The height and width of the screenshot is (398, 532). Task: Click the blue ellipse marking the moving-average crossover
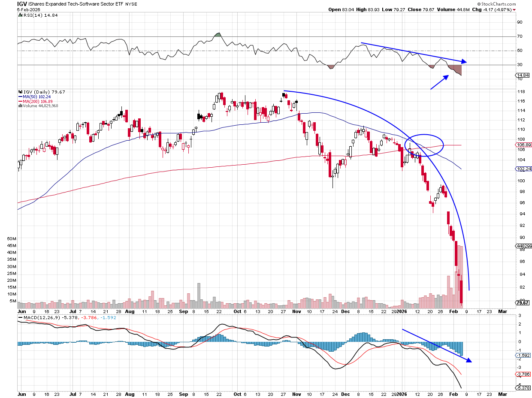click(424, 145)
